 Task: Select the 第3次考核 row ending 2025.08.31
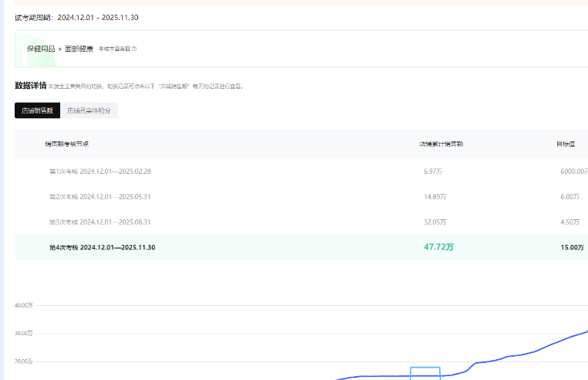tap(100, 222)
